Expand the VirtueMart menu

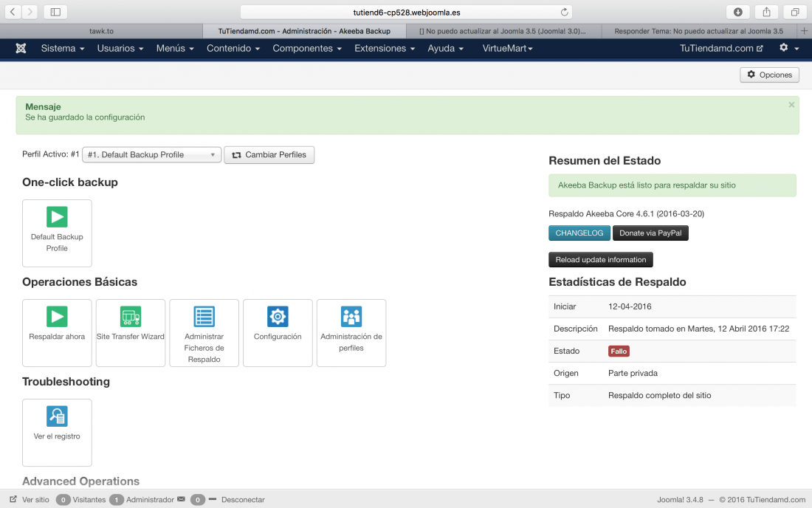point(508,48)
